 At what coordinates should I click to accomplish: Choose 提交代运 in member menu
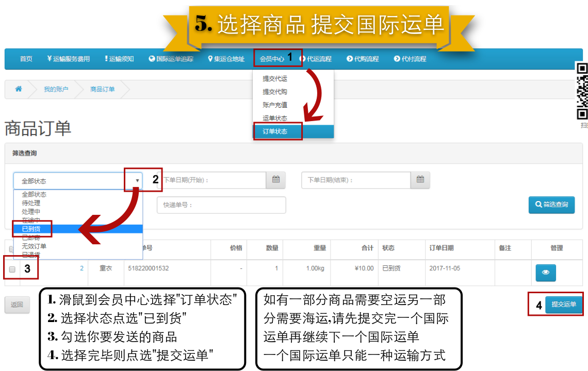click(x=275, y=79)
